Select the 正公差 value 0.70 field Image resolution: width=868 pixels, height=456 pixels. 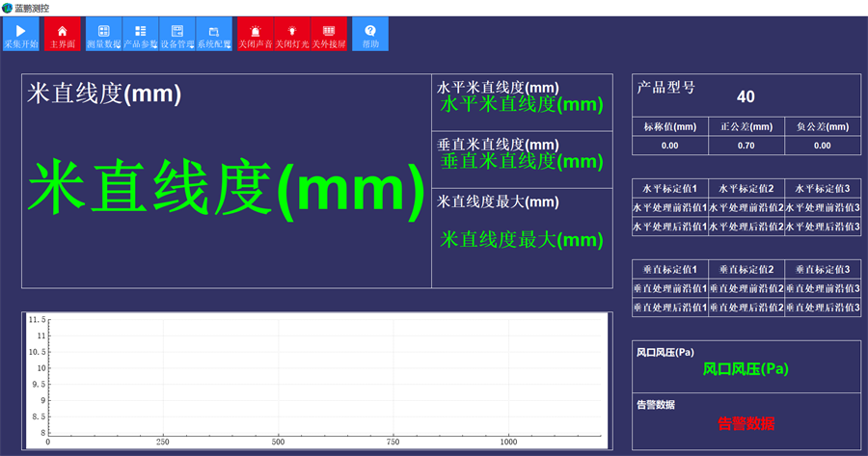click(746, 146)
